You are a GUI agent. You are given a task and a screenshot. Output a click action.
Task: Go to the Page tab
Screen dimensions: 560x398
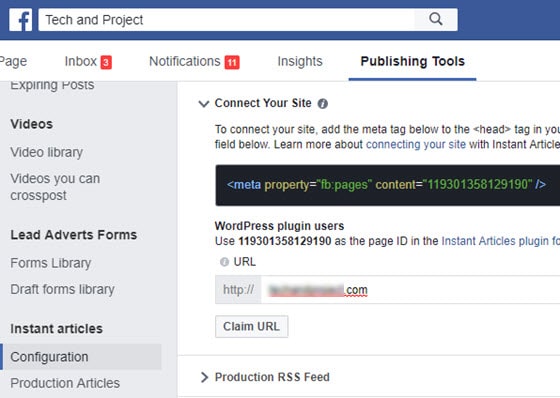[x=13, y=61]
